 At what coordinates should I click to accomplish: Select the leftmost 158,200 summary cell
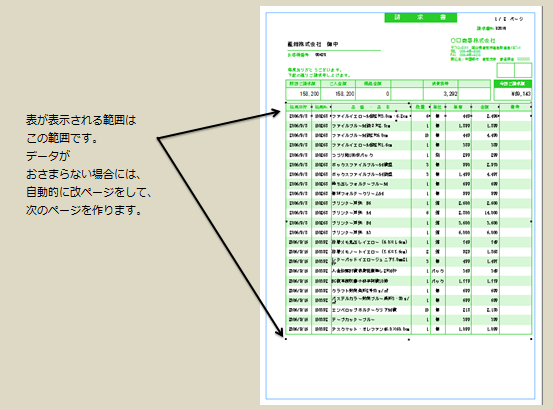coord(303,94)
